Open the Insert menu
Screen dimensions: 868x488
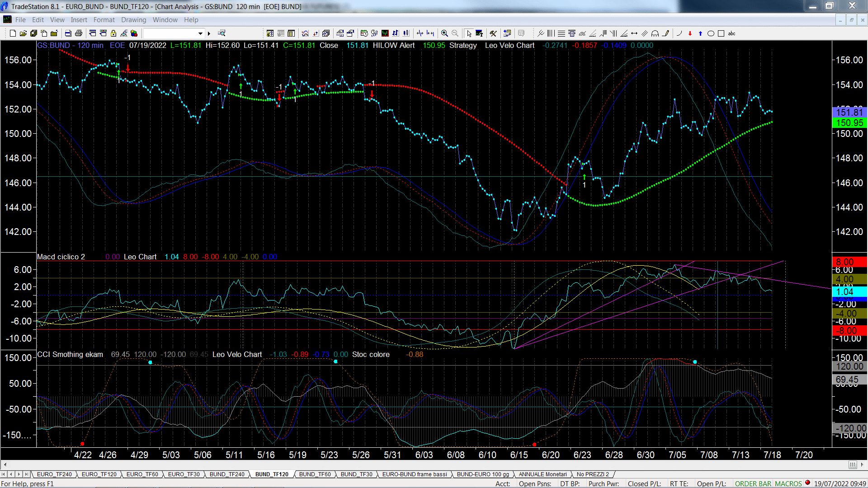pyautogui.click(x=79, y=20)
